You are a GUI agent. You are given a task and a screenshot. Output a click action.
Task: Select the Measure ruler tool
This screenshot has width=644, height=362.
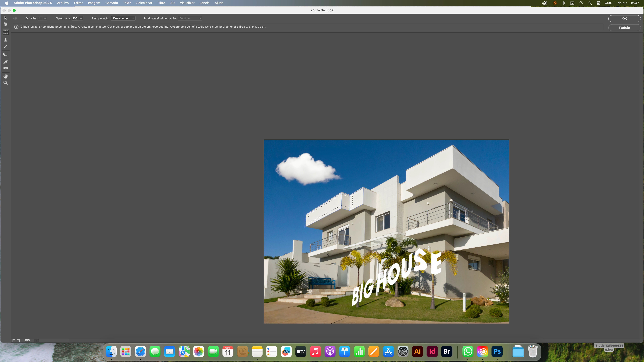coord(6,68)
